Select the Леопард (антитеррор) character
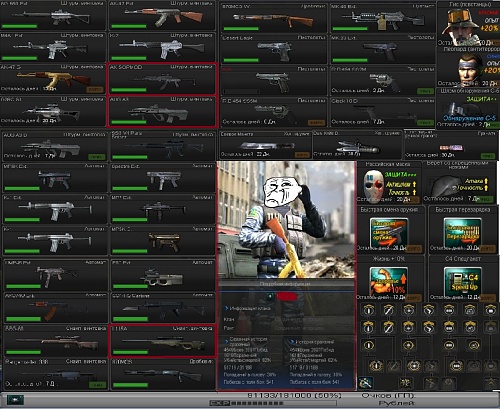This screenshot has width=500, height=409. pyautogui.click(x=468, y=67)
